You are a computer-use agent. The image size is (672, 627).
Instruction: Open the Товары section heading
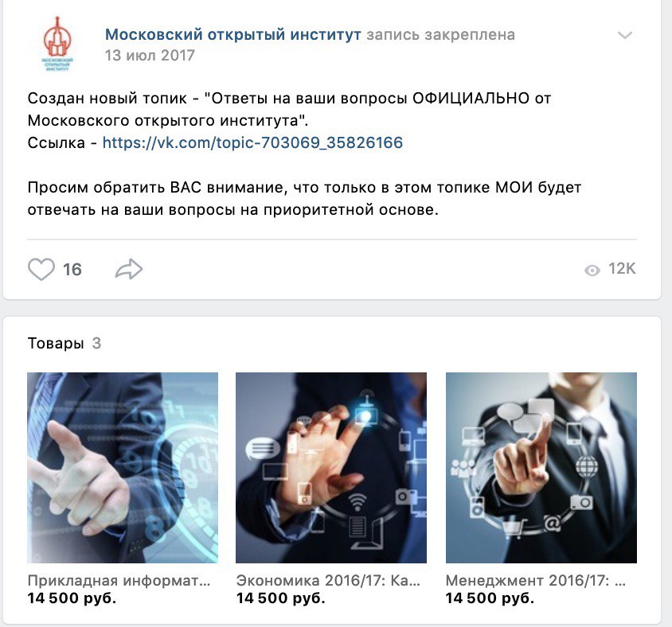[55, 343]
